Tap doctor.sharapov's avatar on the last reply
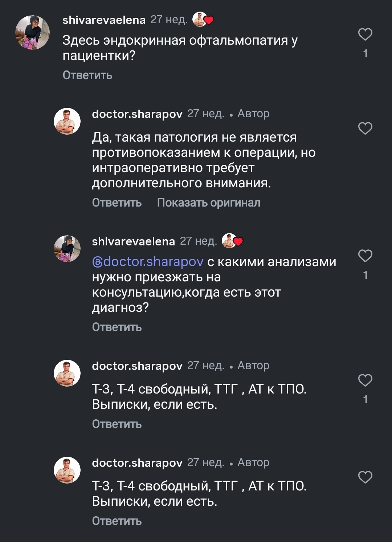Viewport: 392px width, 542px height. (67, 470)
